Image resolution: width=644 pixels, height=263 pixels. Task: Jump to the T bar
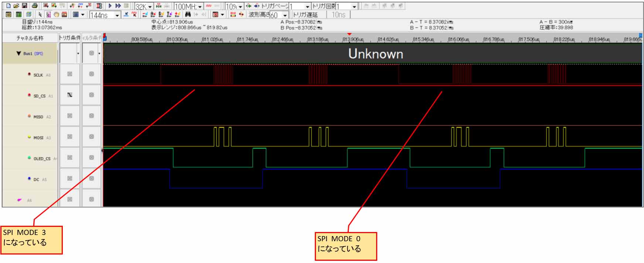click(169, 14)
